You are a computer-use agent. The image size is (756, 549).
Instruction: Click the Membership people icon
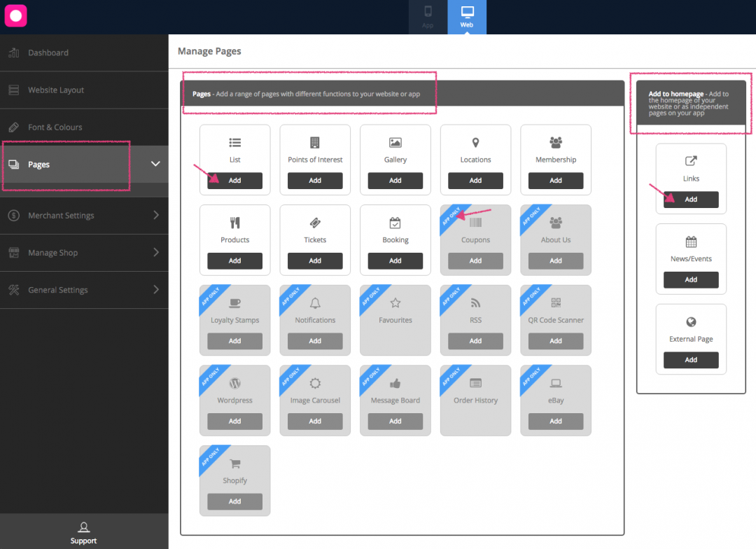555,142
